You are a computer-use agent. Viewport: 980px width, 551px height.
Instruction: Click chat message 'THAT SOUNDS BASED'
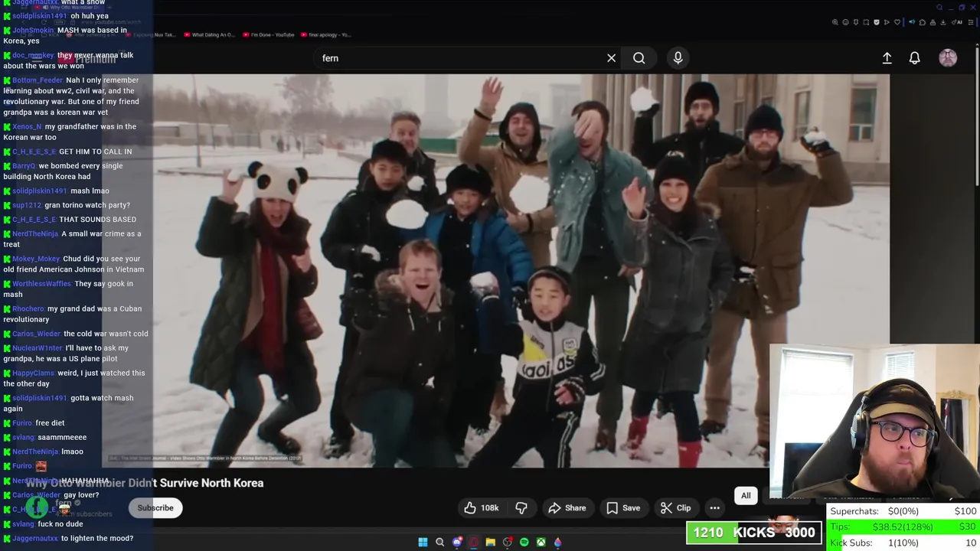(97, 220)
